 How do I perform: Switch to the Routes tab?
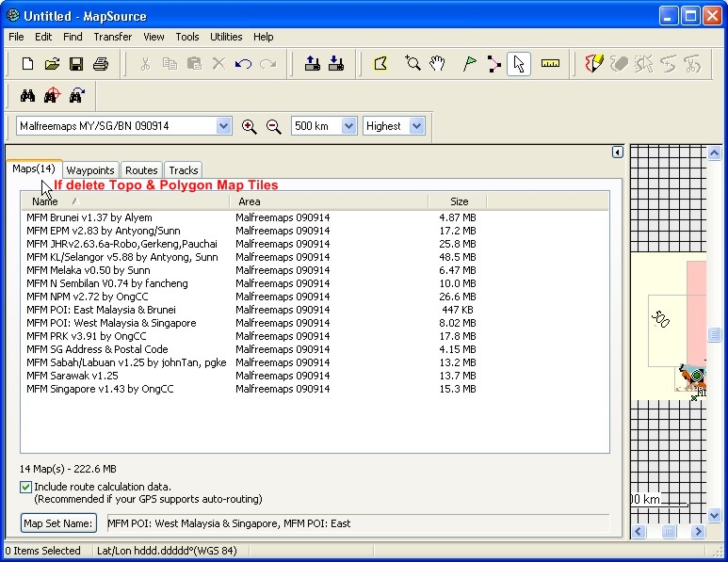(141, 170)
